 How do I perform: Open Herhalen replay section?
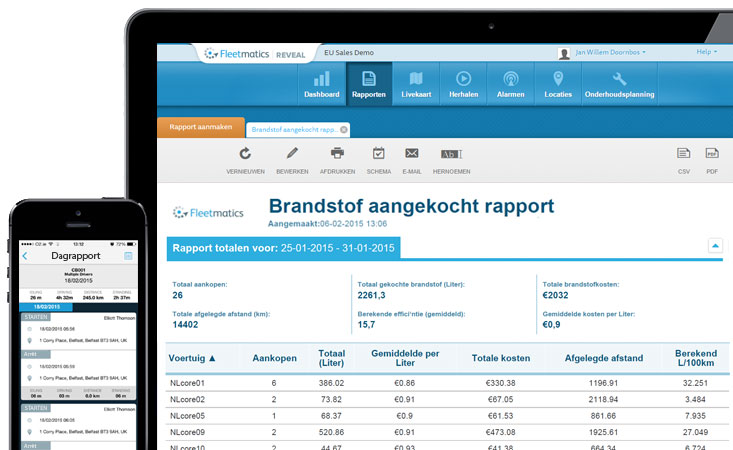point(463,84)
